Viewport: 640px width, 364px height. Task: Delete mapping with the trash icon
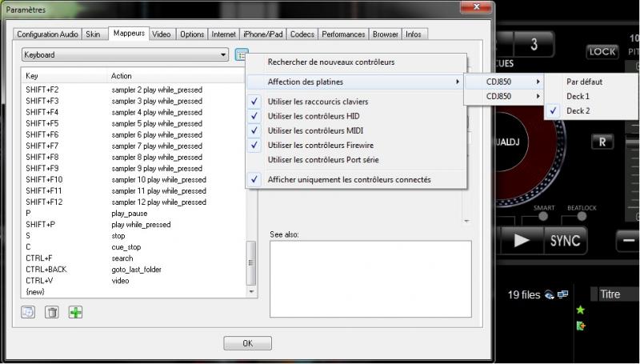click(x=52, y=312)
